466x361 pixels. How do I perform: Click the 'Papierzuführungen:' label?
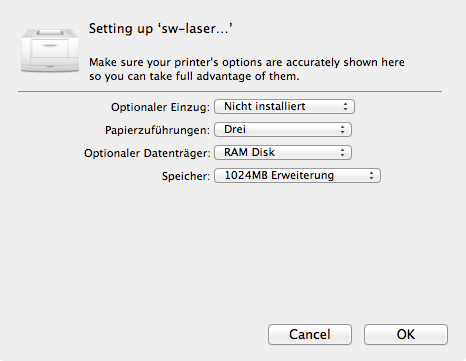157,130
